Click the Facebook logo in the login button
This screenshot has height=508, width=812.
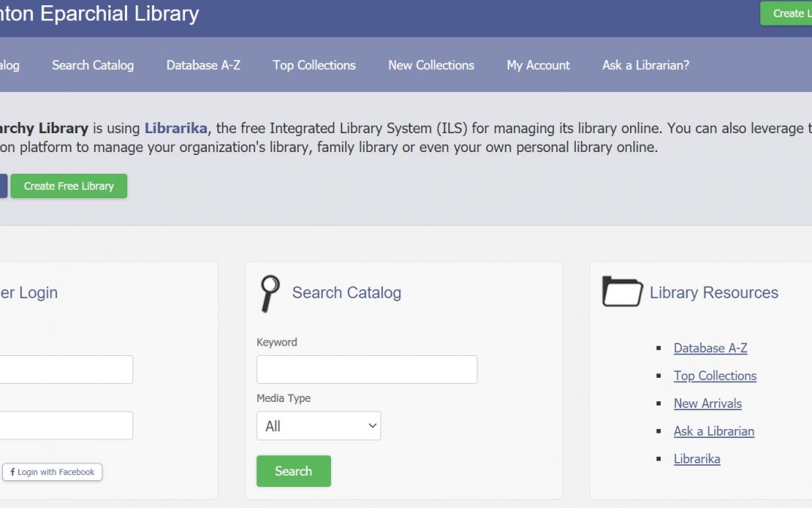click(x=13, y=472)
